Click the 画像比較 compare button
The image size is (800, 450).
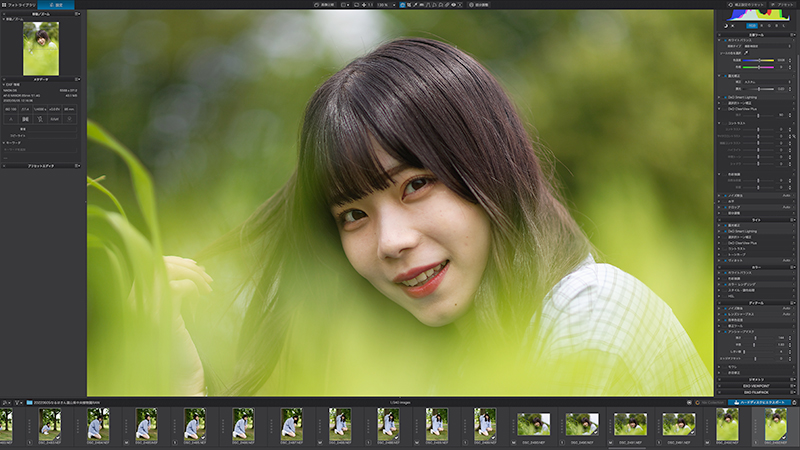tap(324, 5)
